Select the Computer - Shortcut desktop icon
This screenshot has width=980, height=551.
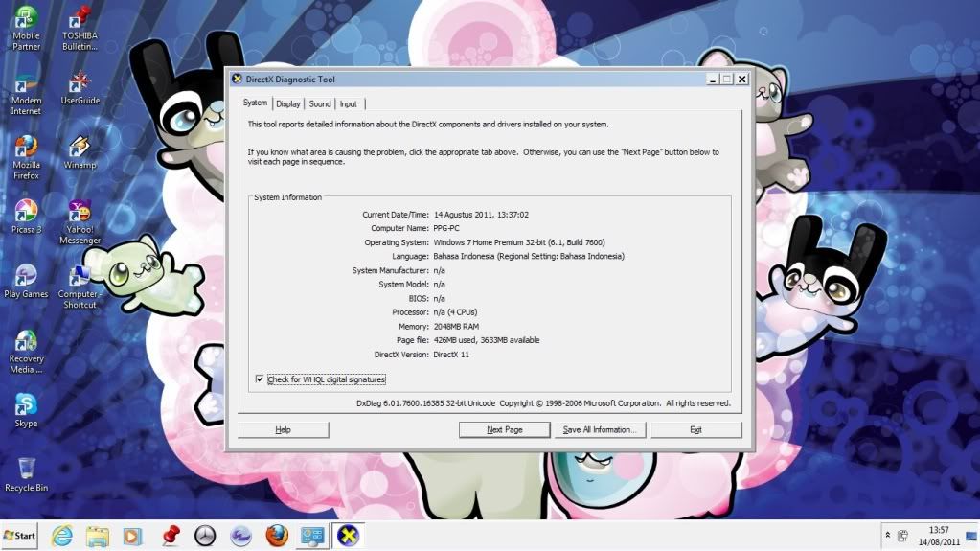coord(80,287)
